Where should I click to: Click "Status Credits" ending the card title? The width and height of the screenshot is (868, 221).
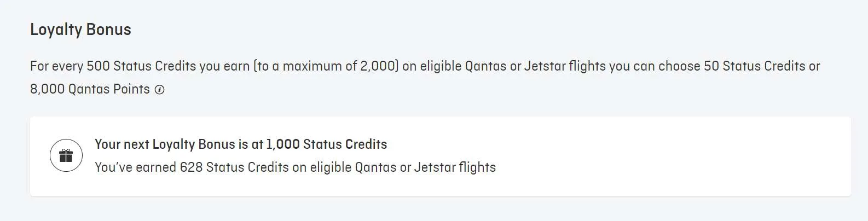point(345,144)
